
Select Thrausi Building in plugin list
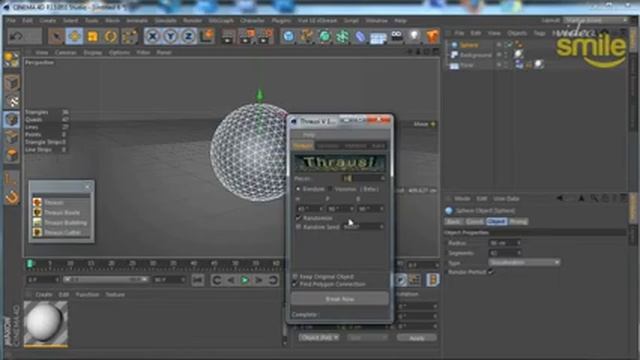[x=65, y=223]
